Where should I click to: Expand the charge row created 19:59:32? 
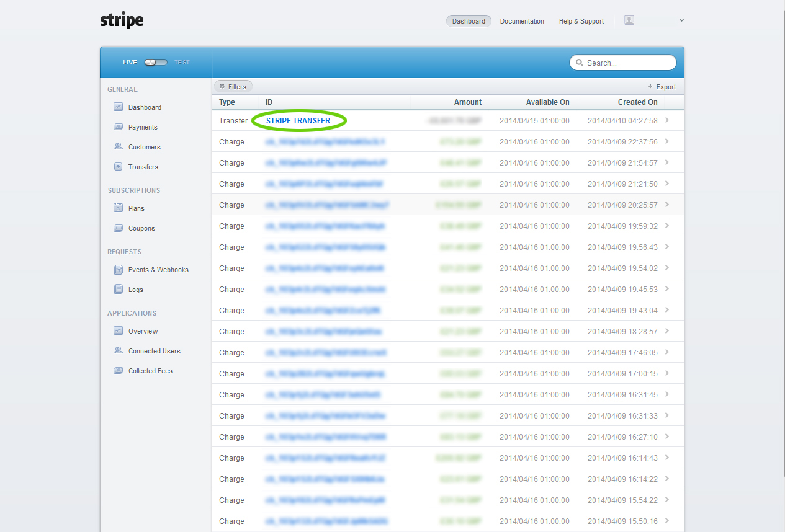coord(667,226)
